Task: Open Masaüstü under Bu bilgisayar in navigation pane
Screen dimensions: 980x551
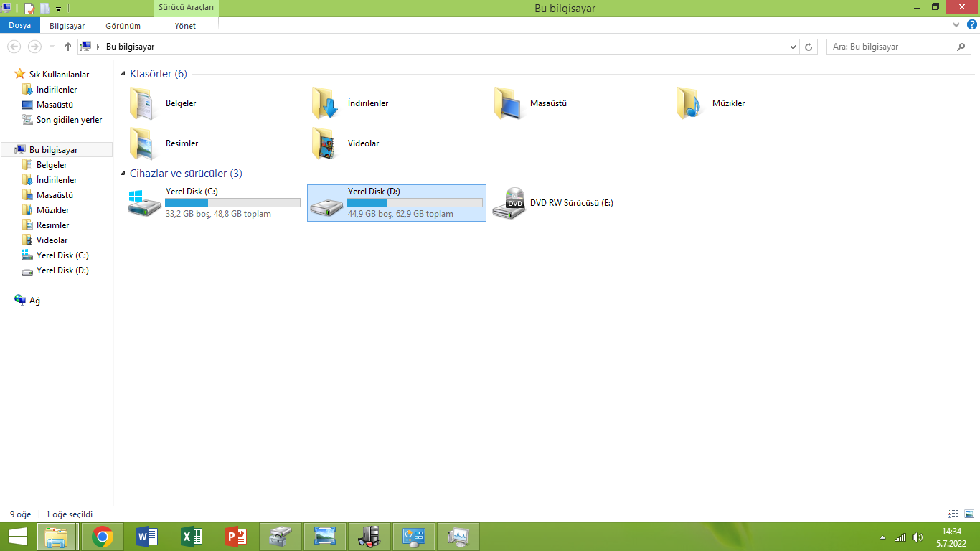Action: [x=55, y=195]
